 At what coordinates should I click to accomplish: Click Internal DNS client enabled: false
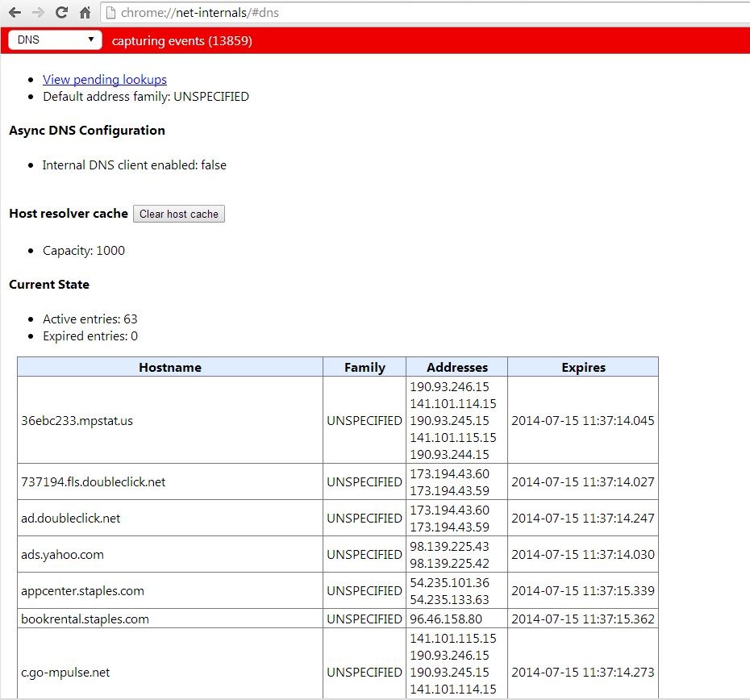(x=135, y=165)
